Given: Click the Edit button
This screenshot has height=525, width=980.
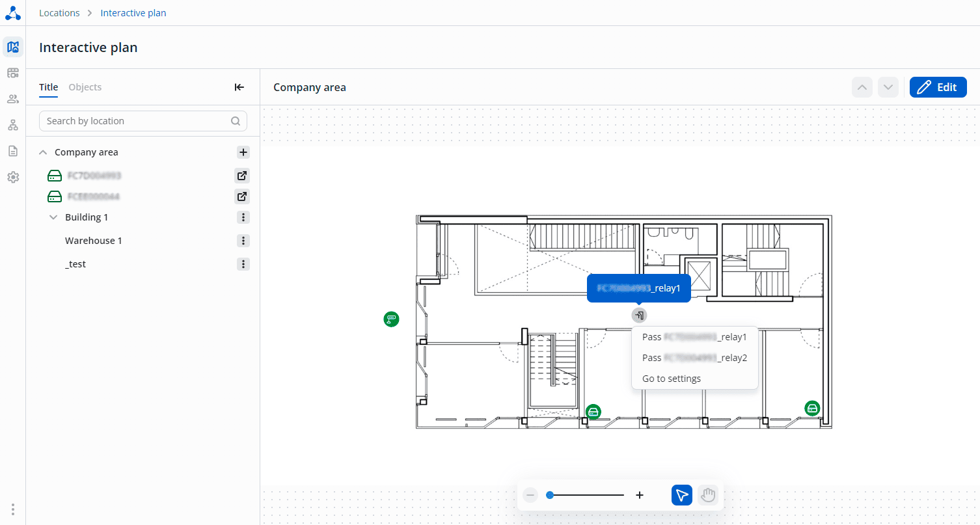Looking at the screenshot, I should point(938,87).
